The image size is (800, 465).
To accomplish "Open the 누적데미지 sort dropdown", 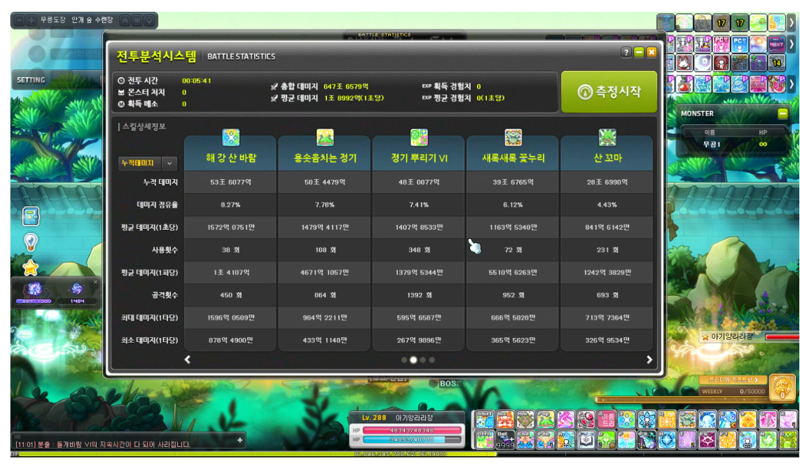I will point(148,163).
